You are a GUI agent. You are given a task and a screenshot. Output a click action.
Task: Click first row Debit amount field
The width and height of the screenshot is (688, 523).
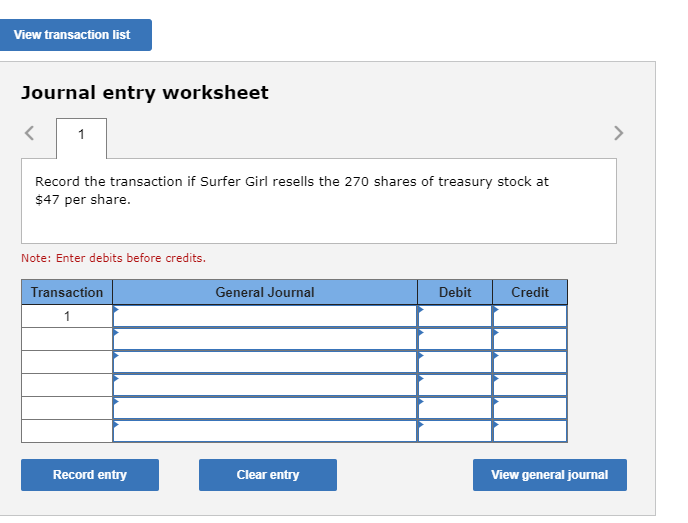click(x=455, y=316)
